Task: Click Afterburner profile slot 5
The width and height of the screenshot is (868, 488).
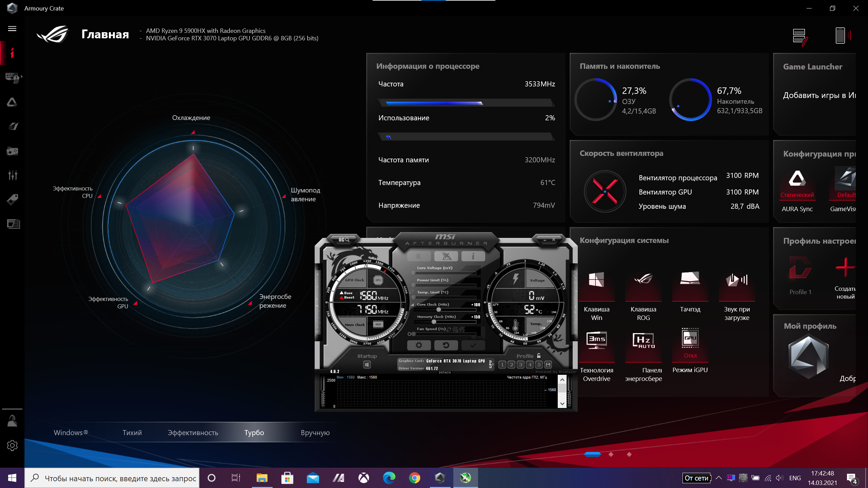Action: click(x=539, y=365)
